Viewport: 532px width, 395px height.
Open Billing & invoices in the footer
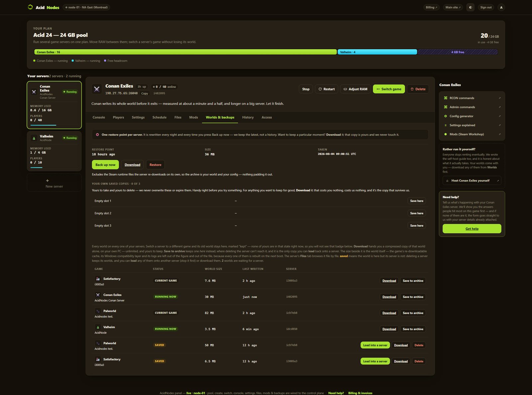click(x=360, y=393)
